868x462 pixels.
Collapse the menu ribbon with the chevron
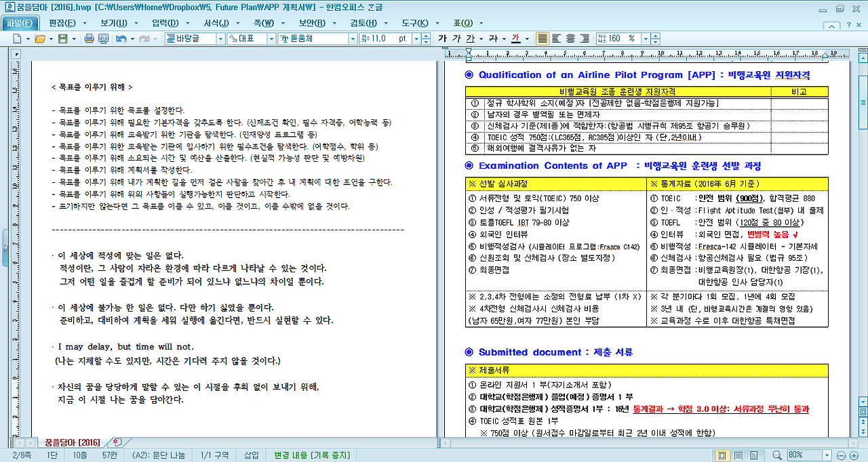(x=833, y=24)
